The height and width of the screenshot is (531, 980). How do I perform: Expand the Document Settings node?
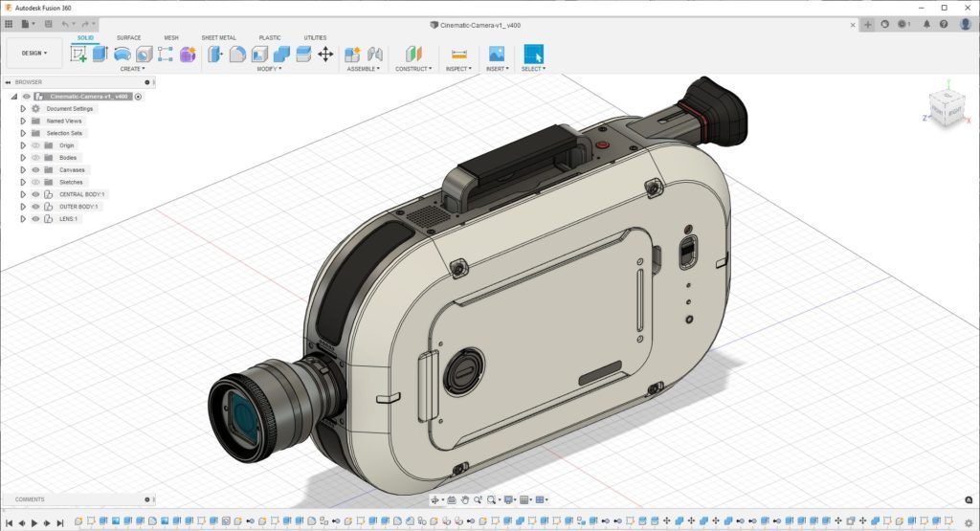[22, 109]
